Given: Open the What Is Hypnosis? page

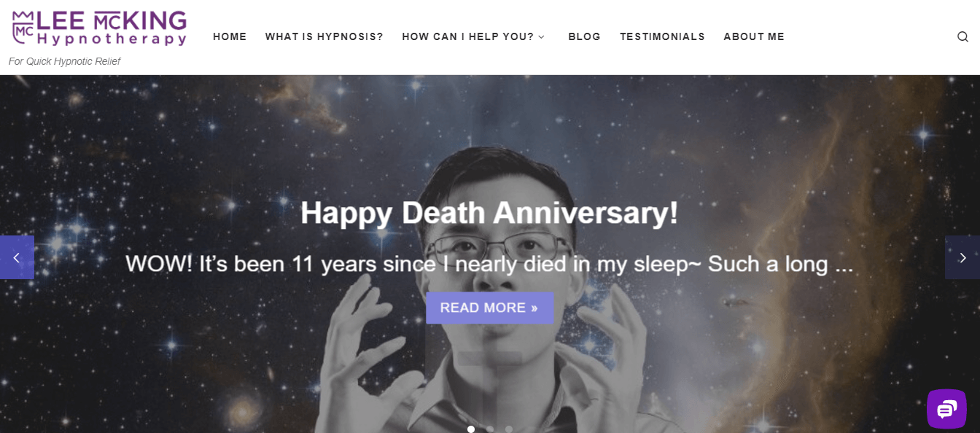Looking at the screenshot, I should pyautogui.click(x=324, y=36).
